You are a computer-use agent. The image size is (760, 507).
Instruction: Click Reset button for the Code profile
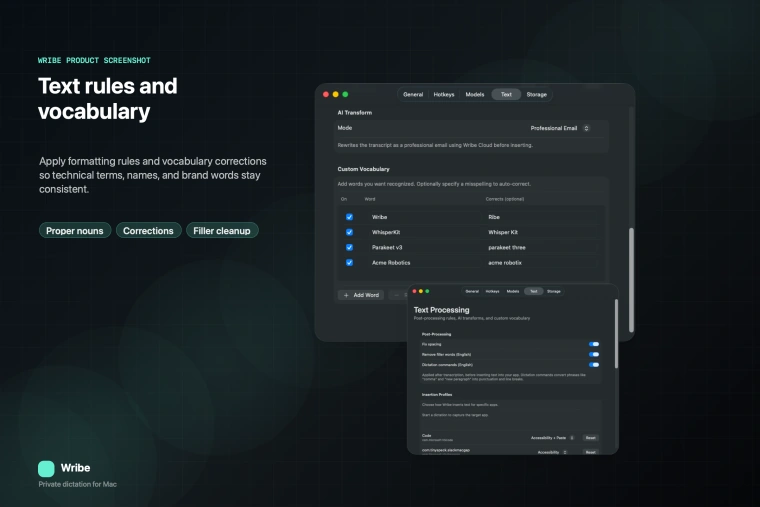(x=590, y=437)
